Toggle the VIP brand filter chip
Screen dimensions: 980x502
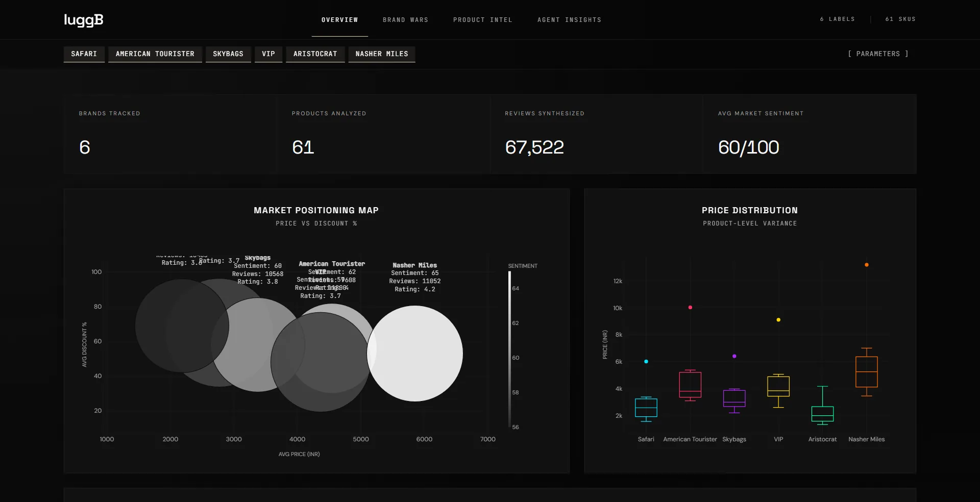click(x=268, y=54)
